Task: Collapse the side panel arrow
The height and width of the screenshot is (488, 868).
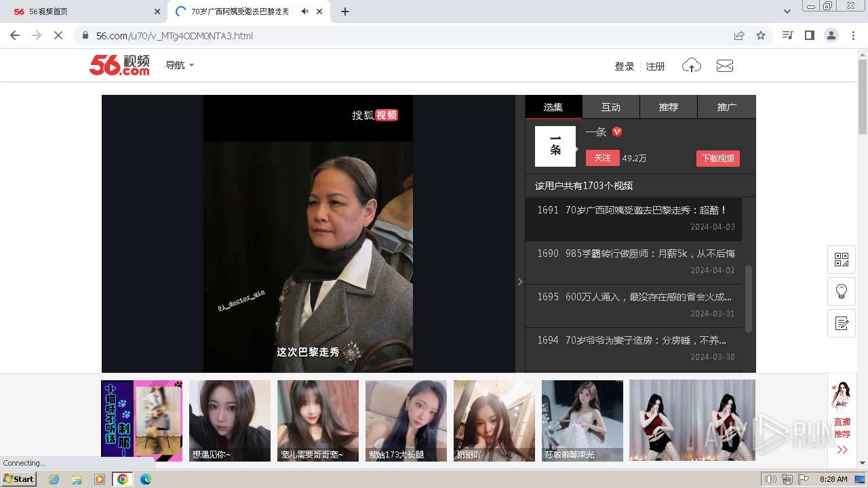Action: (x=520, y=281)
